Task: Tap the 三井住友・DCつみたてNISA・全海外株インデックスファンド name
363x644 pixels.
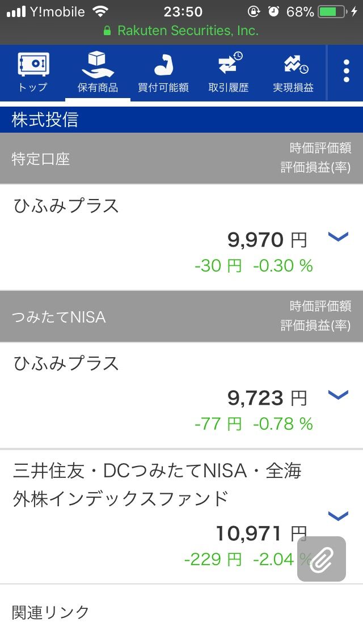Action: [157, 485]
